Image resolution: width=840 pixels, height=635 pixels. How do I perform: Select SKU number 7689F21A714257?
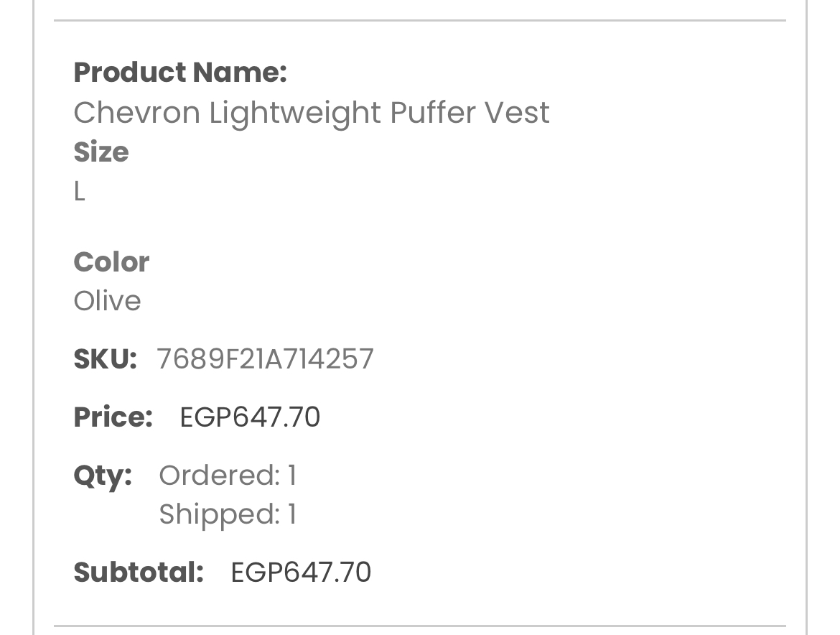click(266, 359)
